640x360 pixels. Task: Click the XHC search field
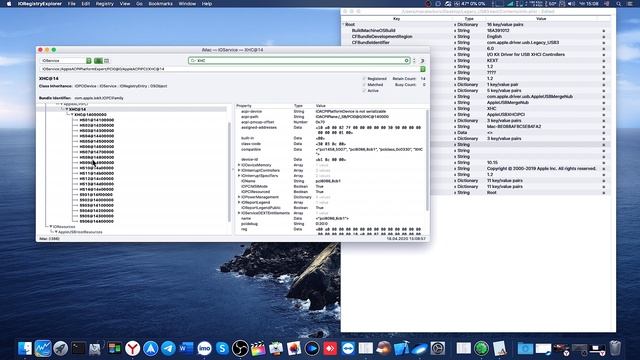click(299, 60)
